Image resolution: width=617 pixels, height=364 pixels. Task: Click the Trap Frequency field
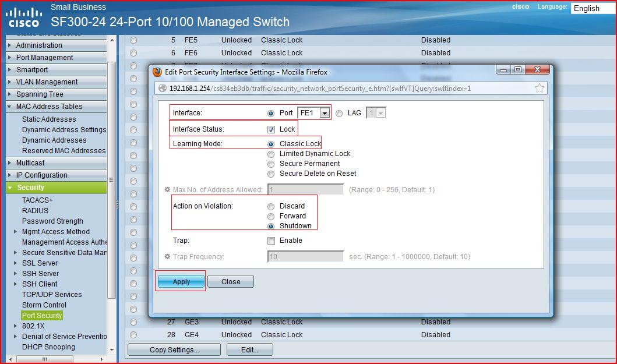click(305, 257)
